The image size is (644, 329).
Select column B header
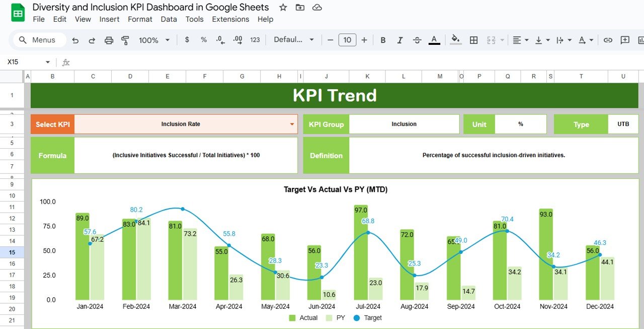52,76
